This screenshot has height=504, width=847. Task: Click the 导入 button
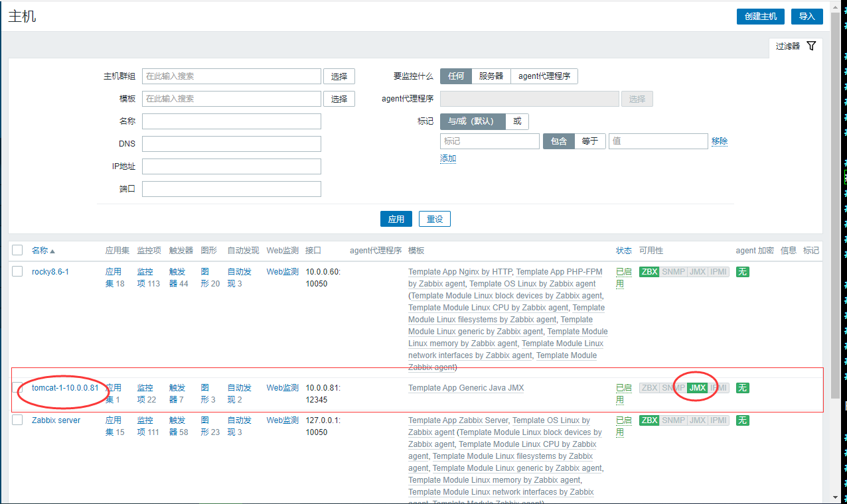(x=807, y=17)
